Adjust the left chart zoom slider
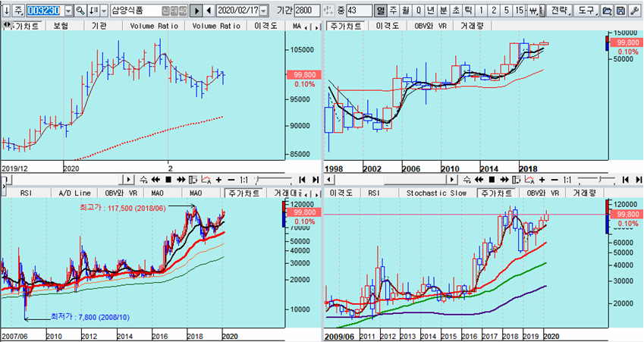Image resolution: width=644 pixels, height=342 pixels. (273, 180)
